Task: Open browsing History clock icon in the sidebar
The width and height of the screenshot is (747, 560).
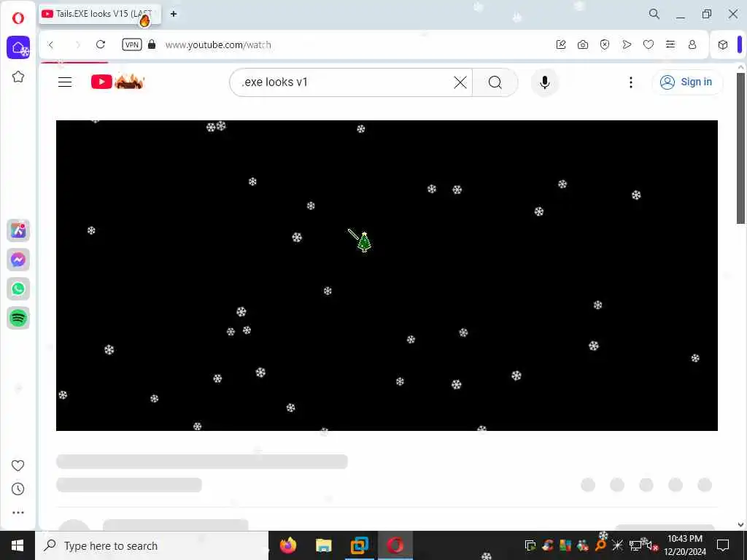Action: pos(18,489)
